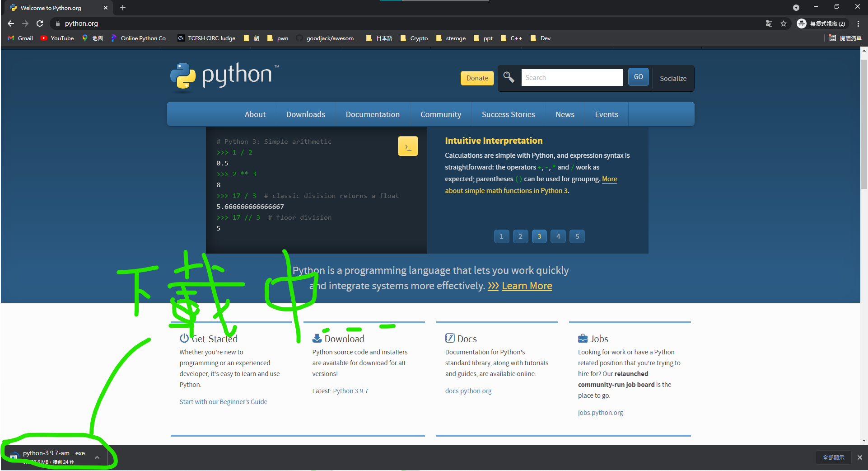Open the goodjack/awesom... GitHub bookmark

(327, 38)
